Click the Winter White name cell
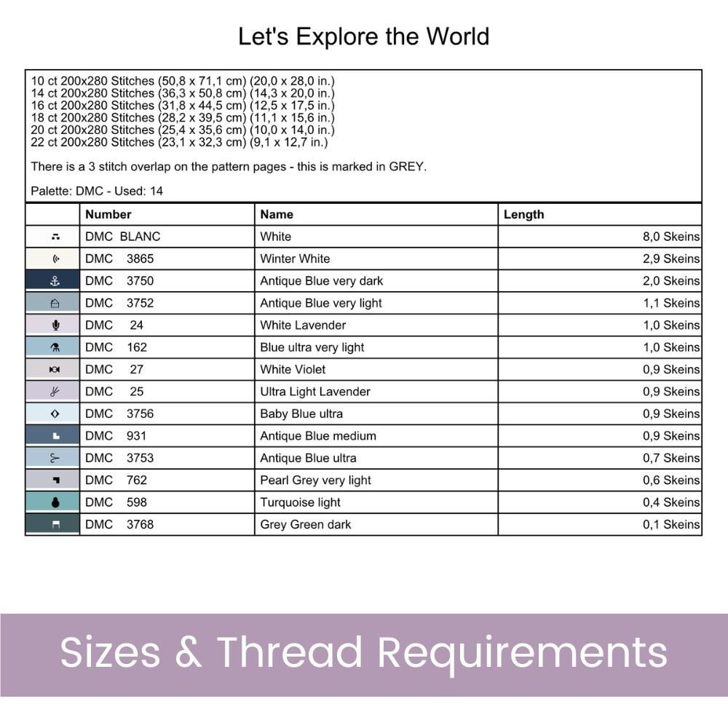This screenshot has height=728, width=728. (376, 258)
